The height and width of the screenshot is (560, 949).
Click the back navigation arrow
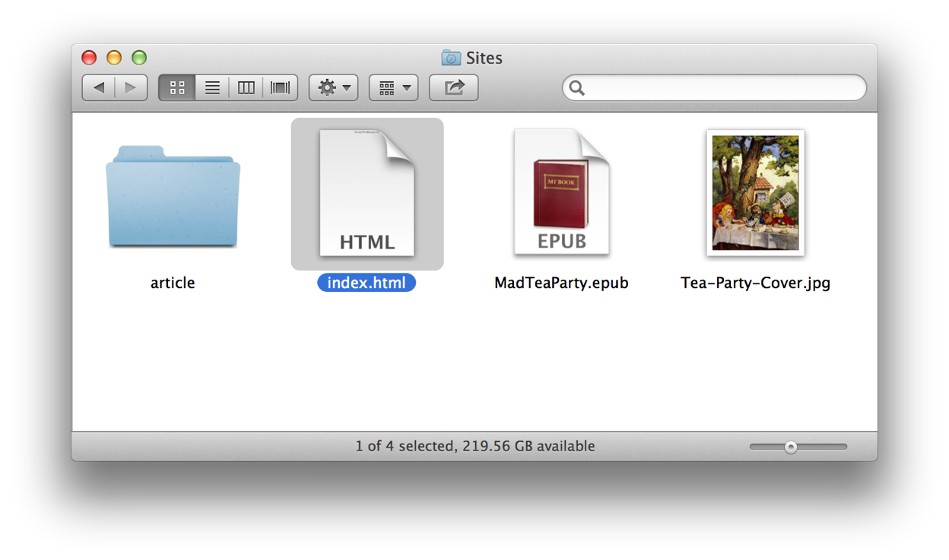point(98,87)
